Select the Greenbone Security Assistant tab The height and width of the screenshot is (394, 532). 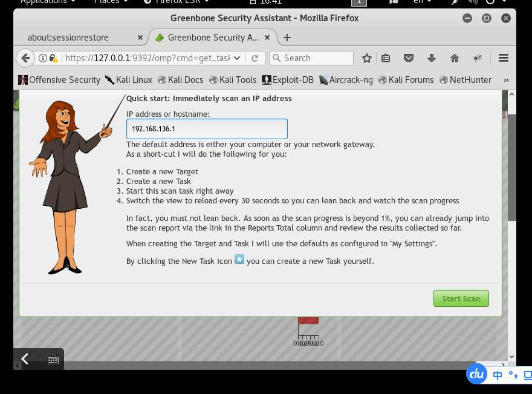coord(213,38)
